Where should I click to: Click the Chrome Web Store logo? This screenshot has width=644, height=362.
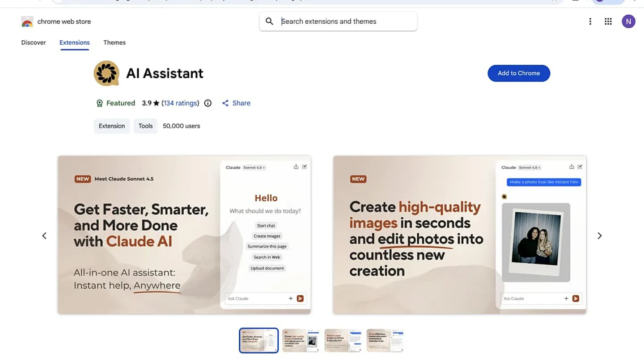[x=27, y=21]
